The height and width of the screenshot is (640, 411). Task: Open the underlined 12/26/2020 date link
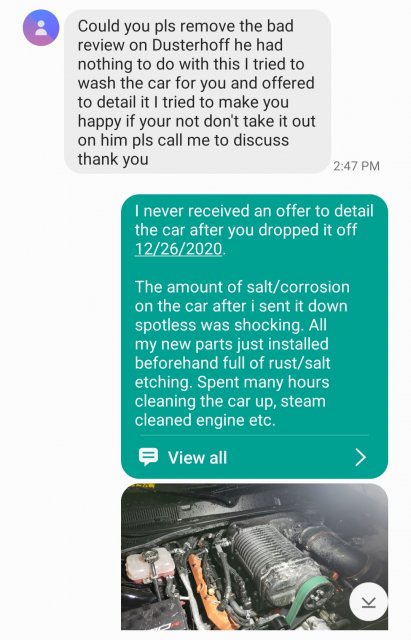(179, 249)
